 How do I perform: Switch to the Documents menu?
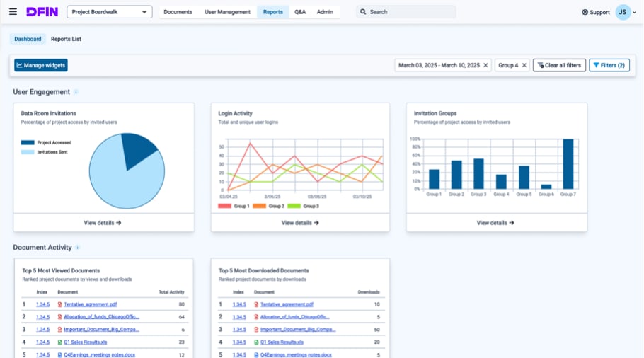tap(178, 12)
